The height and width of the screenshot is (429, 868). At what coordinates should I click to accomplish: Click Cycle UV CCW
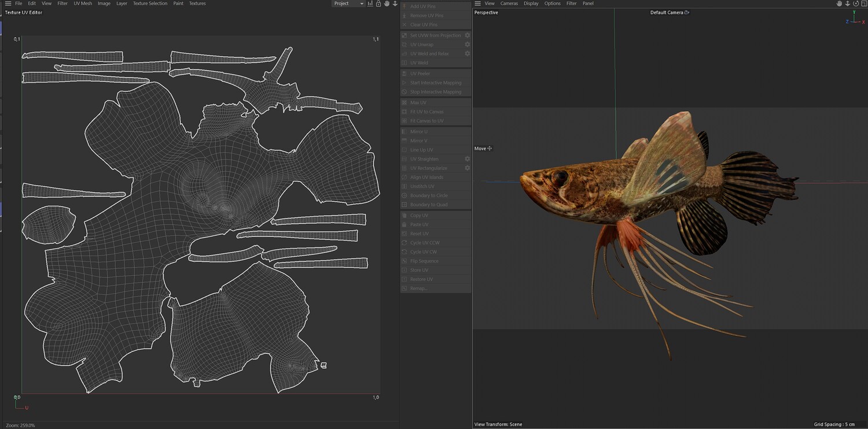436,243
